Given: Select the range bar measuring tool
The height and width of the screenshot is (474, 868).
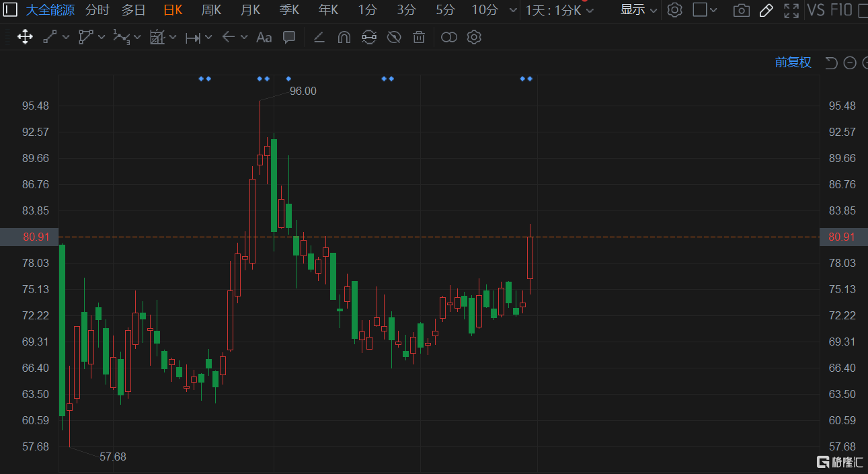Looking at the screenshot, I should point(193,38).
